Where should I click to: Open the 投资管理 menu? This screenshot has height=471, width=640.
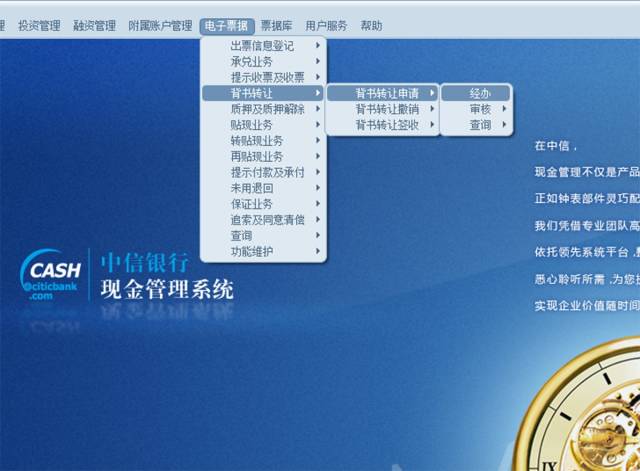click(39, 26)
